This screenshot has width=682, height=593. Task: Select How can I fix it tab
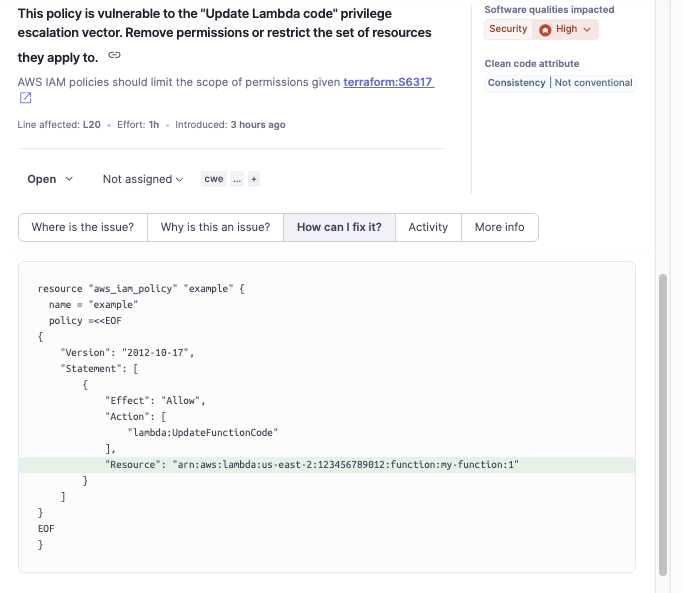click(x=339, y=227)
